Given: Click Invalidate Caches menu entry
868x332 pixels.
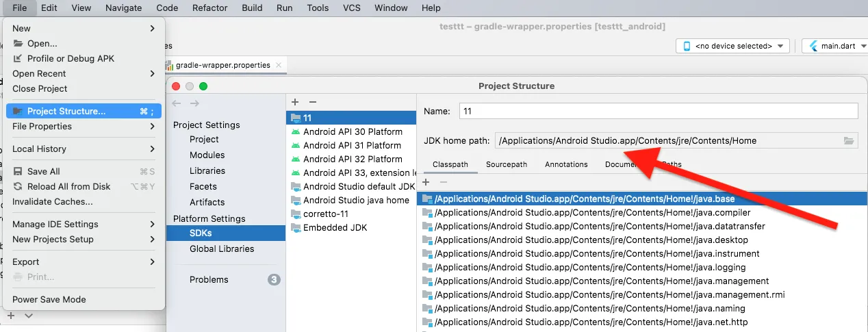Looking at the screenshot, I should (53, 201).
